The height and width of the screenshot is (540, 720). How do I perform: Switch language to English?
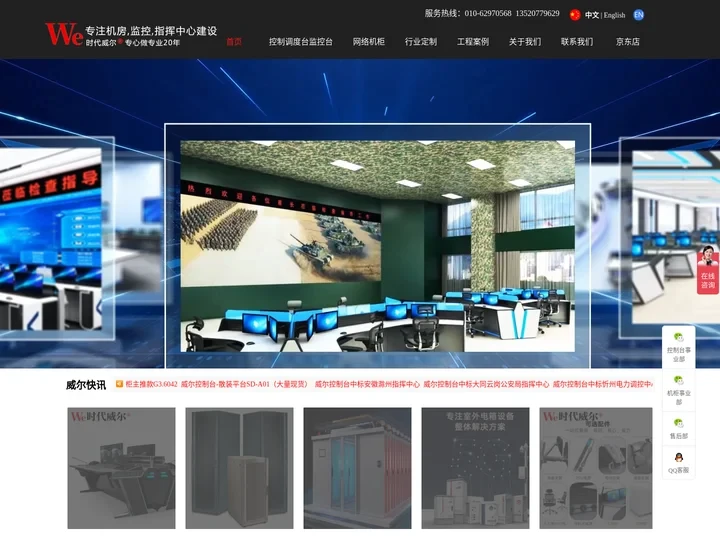pyautogui.click(x=614, y=15)
